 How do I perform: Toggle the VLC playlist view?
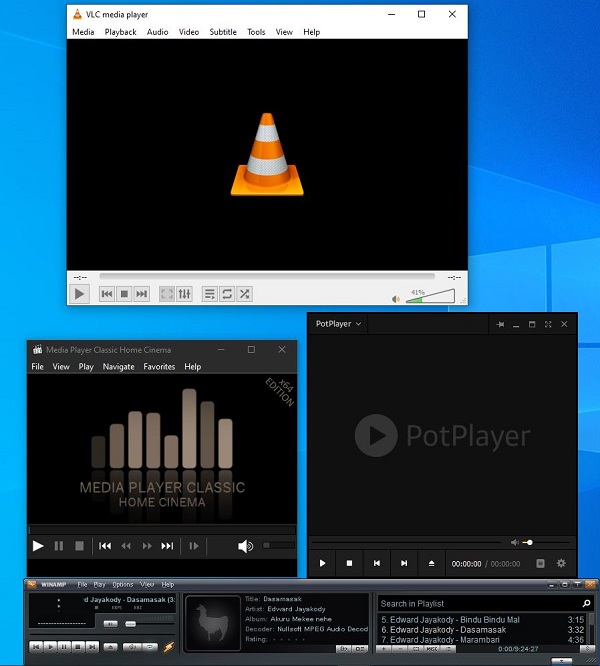coord(209,294)
